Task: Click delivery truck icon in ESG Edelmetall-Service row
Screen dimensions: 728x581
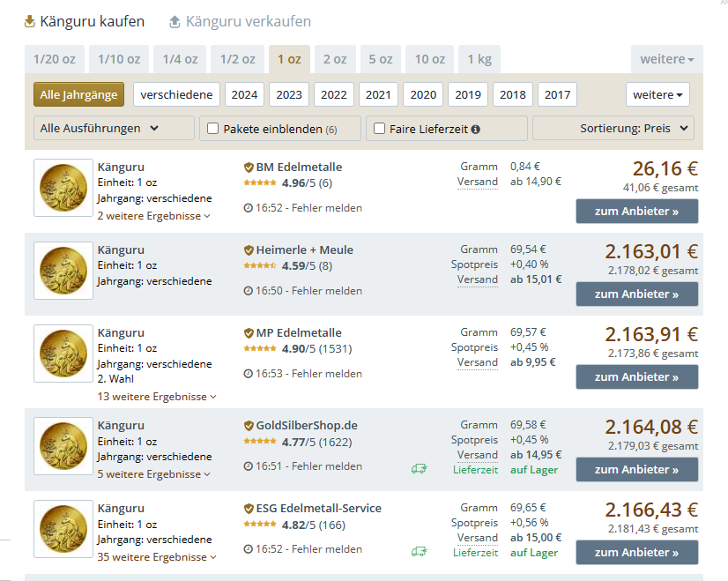Action: pos(419,551)
